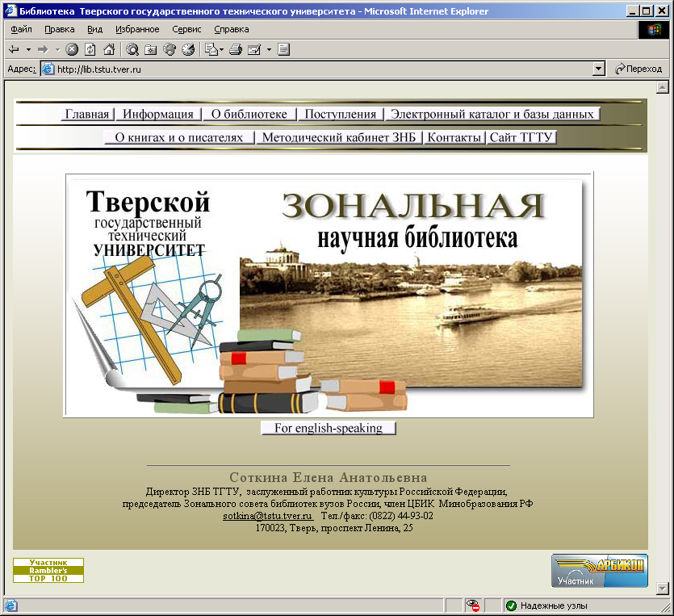The width and height of the screenshot is (674, 616).
Task: Go to О библиотеке page
Action: (249, 114)
